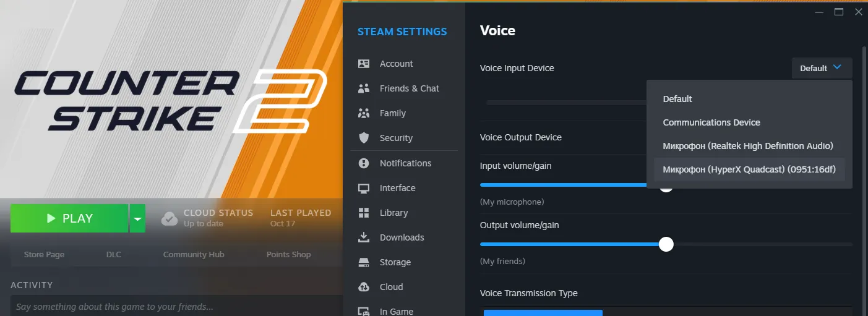Viewport: 868px width, 316px height.
Task: Click the Cloud icon in sidebar
Action: coord(364,287)
